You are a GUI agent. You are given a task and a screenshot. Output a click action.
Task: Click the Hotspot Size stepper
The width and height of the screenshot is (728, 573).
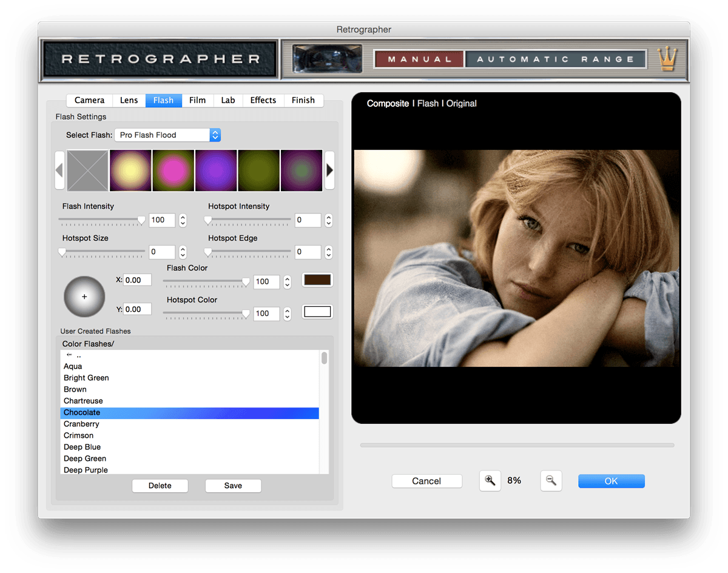[x=183, y=252]
